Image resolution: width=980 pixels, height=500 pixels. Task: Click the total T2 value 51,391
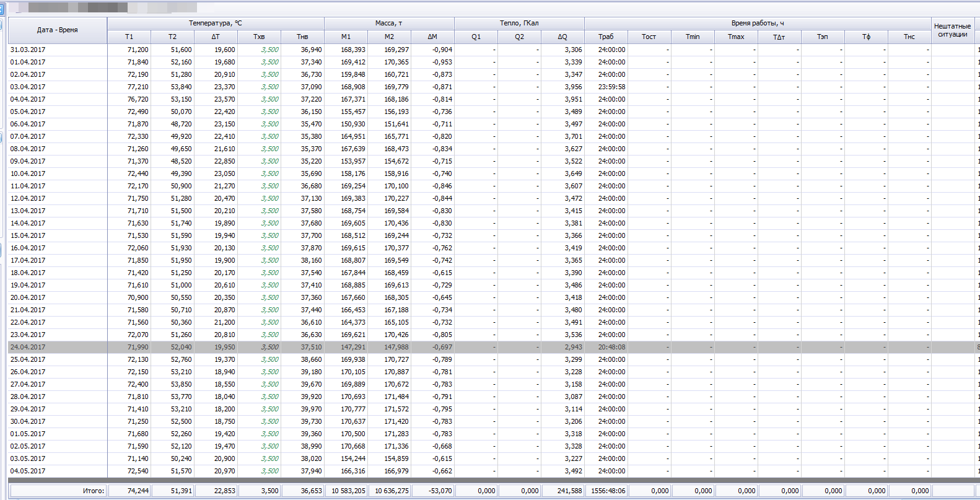point(182,491)
